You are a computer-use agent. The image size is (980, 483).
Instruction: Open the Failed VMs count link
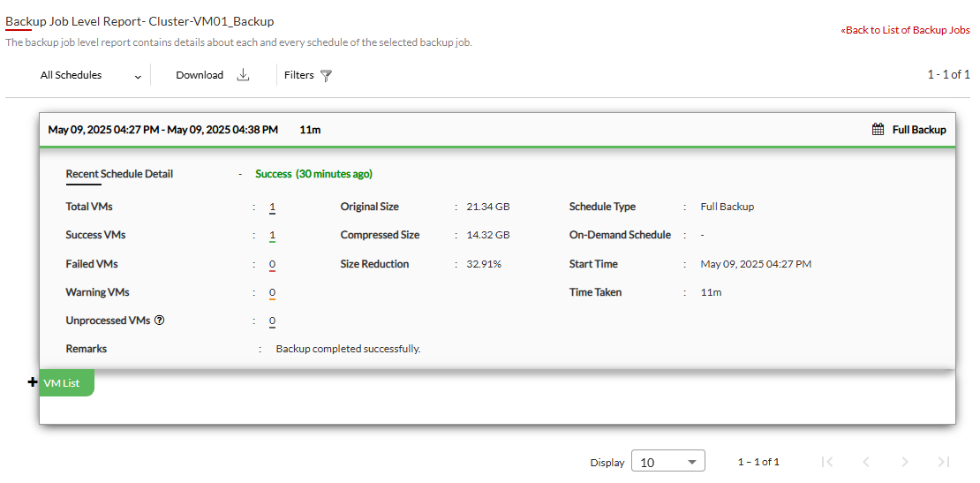tap(273, 264)
